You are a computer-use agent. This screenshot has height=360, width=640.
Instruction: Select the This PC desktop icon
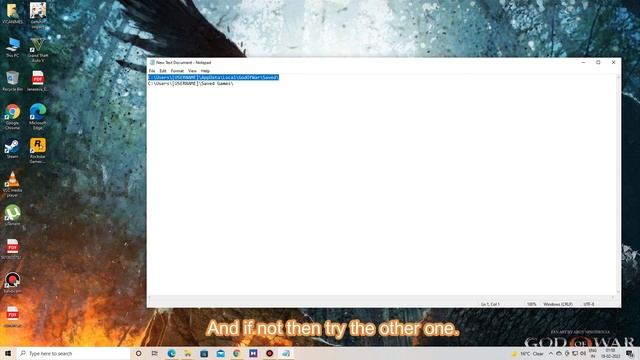(x=12, y=47)
